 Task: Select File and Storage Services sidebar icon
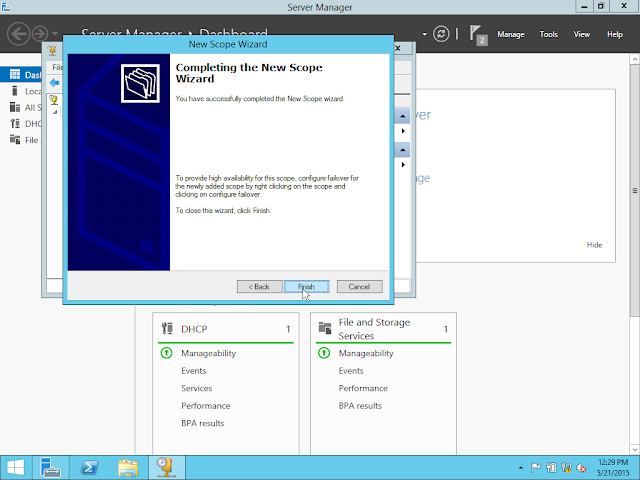pyautogui.click(x=15, y=140)
